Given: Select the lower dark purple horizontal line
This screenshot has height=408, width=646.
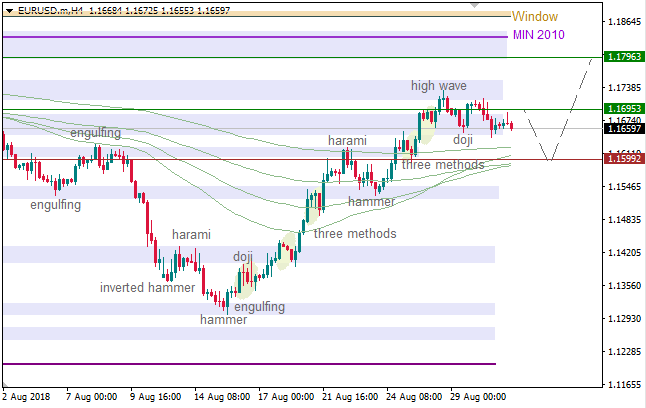Looking at the screenshot, I should tap(250, 364).
